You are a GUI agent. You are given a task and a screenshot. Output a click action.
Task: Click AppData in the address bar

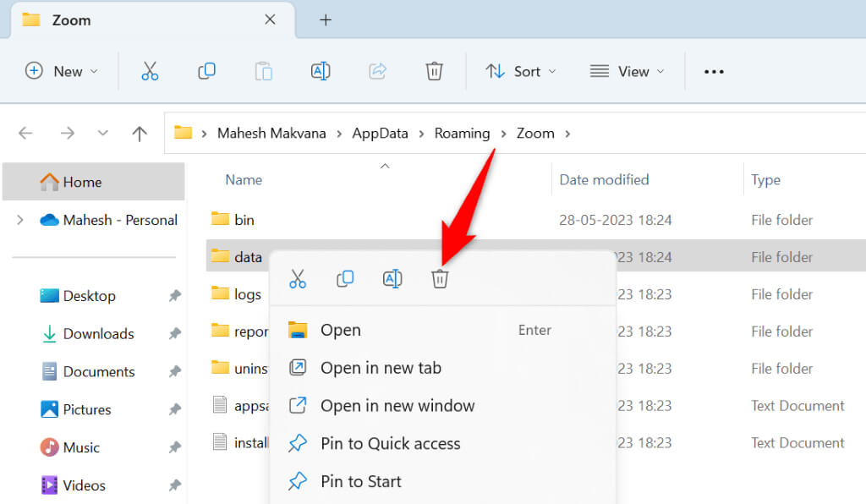point(380,133)
